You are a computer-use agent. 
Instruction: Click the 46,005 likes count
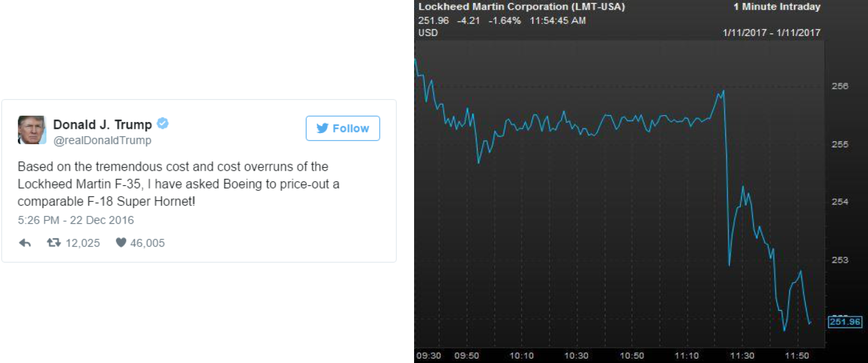(147, 243)
